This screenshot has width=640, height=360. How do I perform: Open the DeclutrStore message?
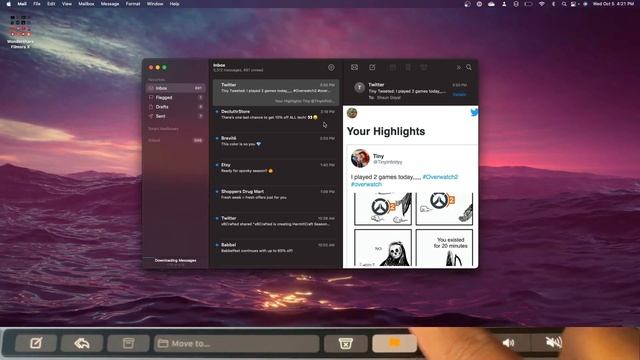click(x=276, y=119)
